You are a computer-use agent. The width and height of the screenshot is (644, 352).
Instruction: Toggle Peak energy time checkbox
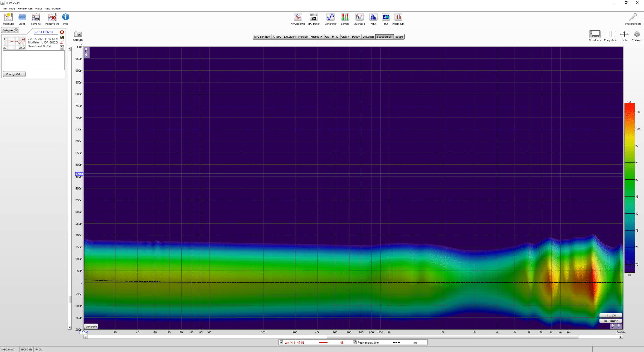[x=355, y=342]
